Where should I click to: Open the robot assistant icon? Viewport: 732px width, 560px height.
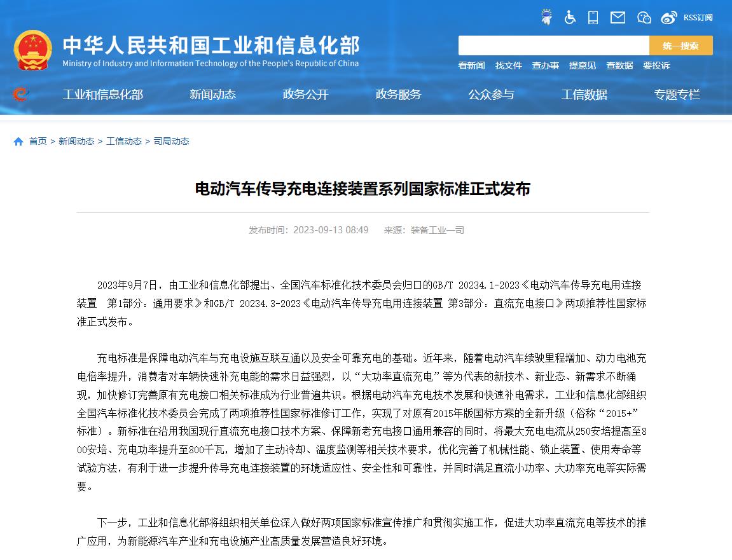click(546, 17)
